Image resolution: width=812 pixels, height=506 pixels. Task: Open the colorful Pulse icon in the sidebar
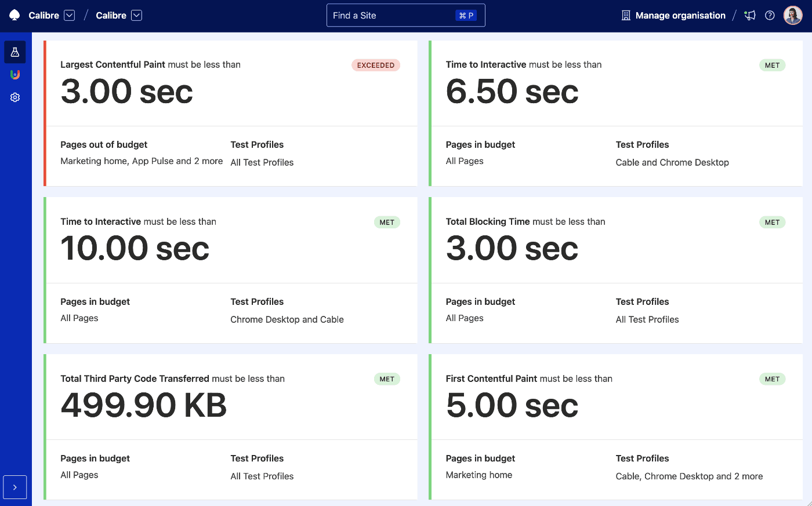(x=14, y=74)
